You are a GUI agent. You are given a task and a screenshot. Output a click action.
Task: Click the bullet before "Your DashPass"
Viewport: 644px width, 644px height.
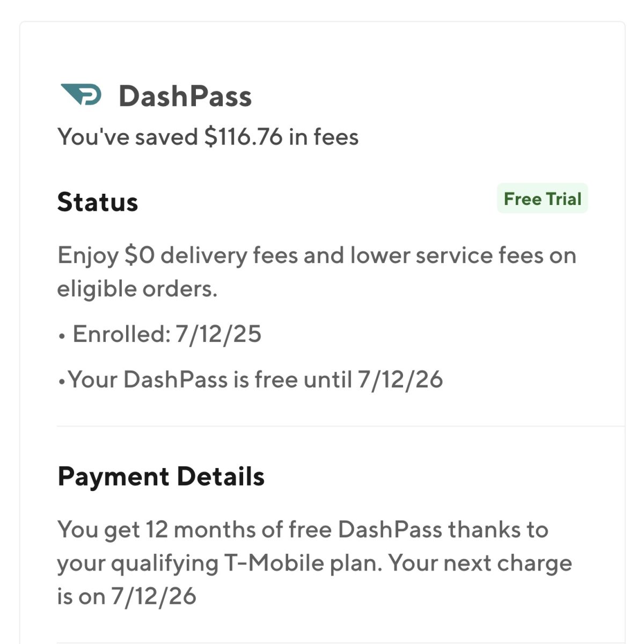(x=62, y=382)
